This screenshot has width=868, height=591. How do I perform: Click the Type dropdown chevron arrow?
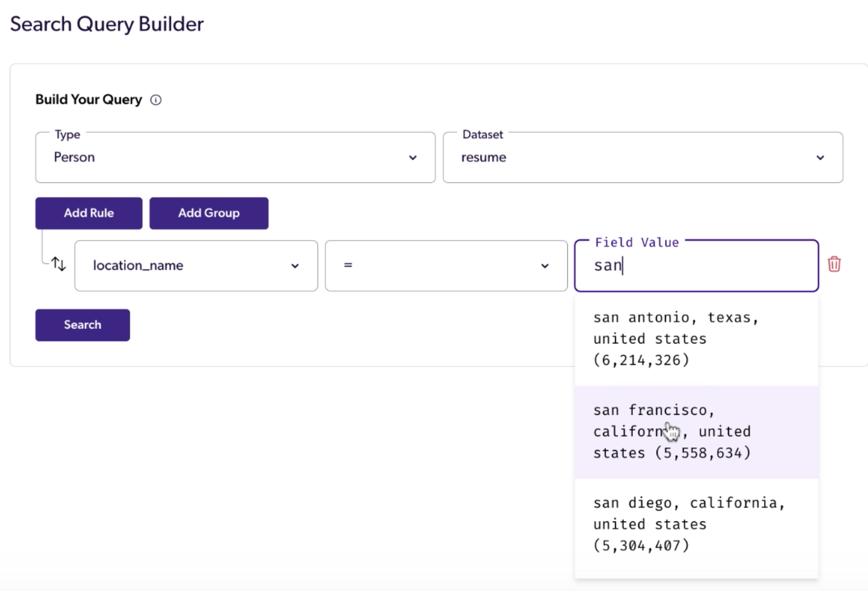[x=413, y=158]
